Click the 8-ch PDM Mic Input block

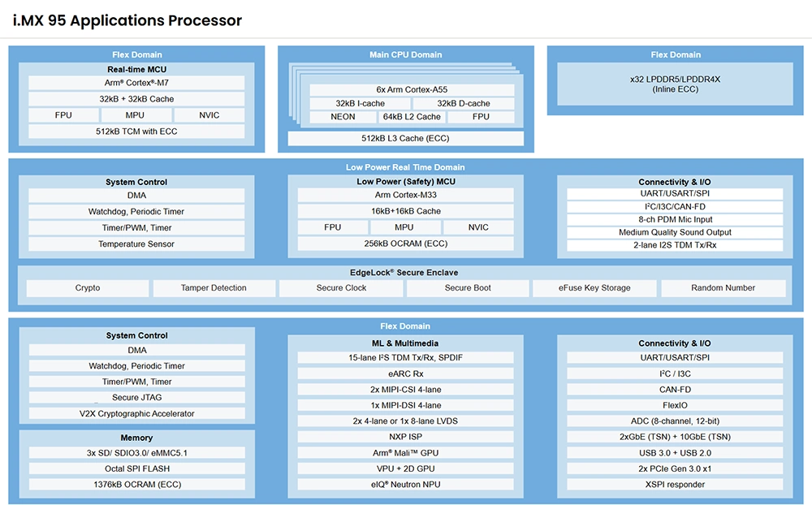point(675,219)
